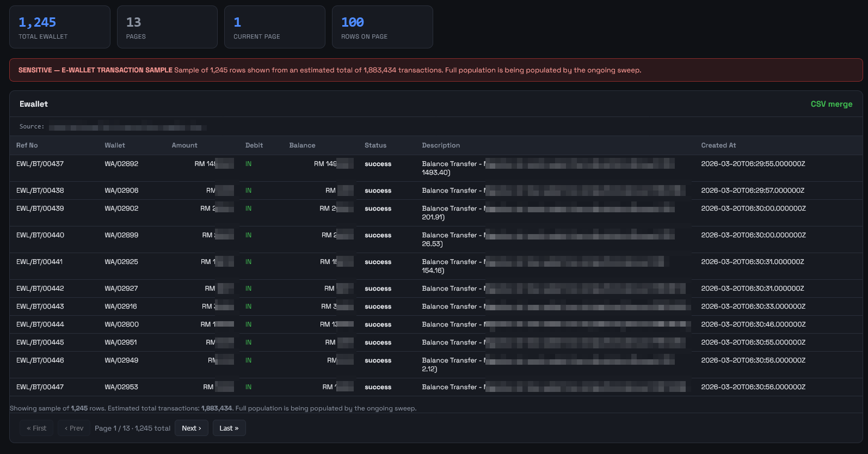Select reference EWL/BT/00446
Screen dimensions: 868x454
(x=40, y=360)
